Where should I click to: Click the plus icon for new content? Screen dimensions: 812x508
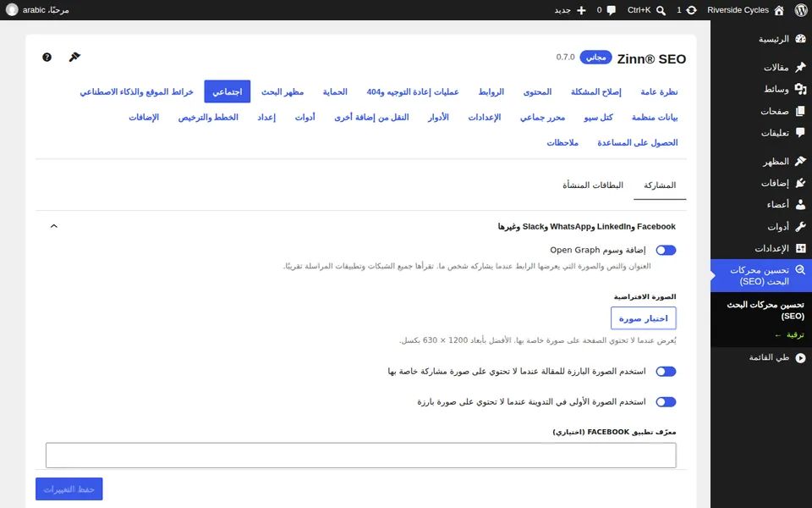tap(581, 10)
